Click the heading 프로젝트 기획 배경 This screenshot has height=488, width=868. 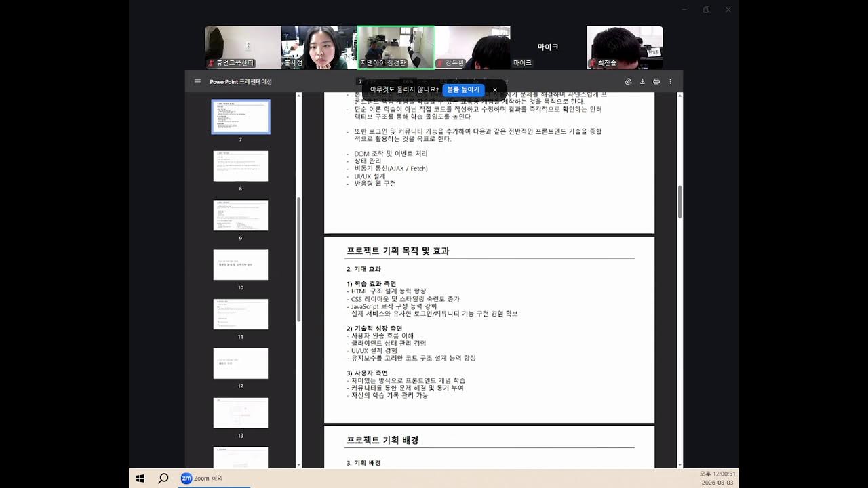pyautogui.click(x=382, y=440)
